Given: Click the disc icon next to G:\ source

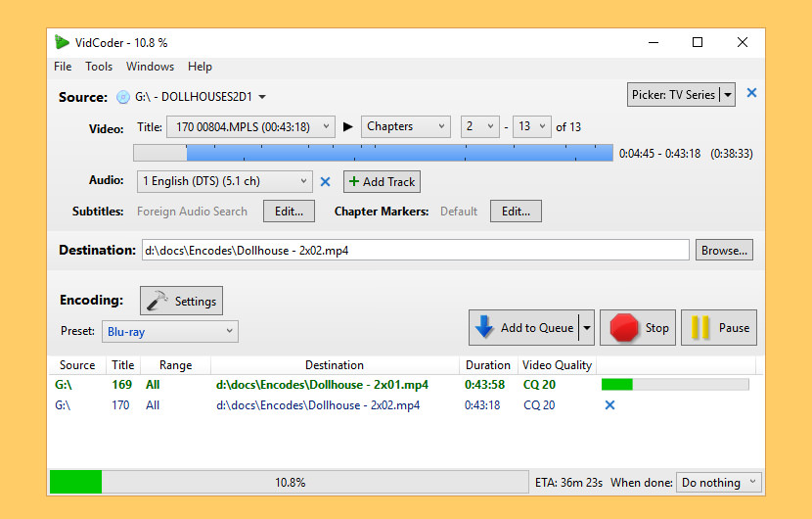Looking at the screenshot, I should [x=122, y=97].
